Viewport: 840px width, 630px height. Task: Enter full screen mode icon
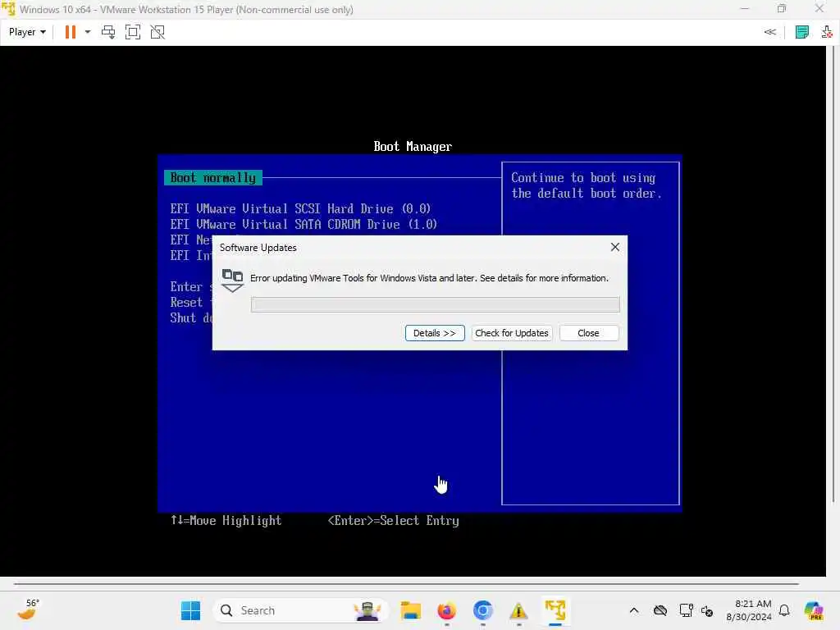tap(132, 32)
